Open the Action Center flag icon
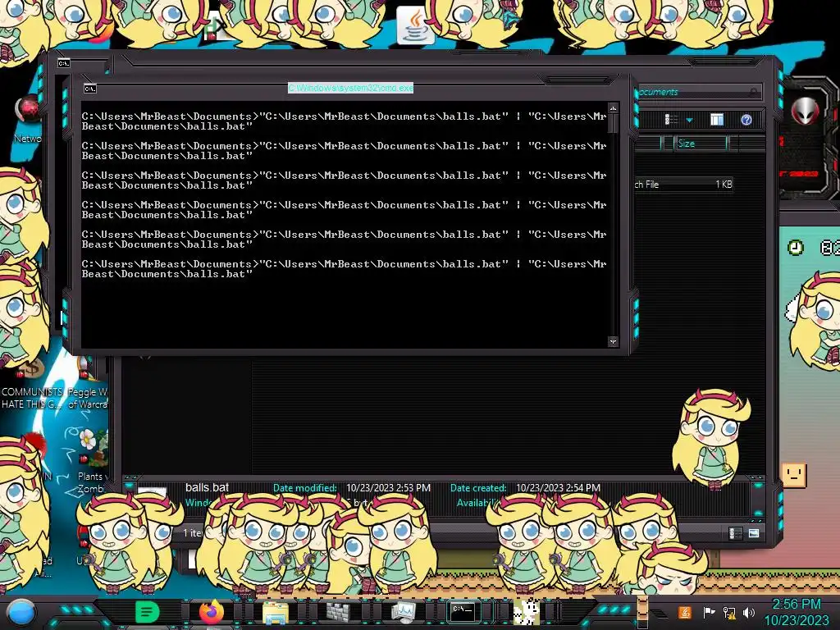840x630 pixels. pyautogui.click(x=708, y=612)
